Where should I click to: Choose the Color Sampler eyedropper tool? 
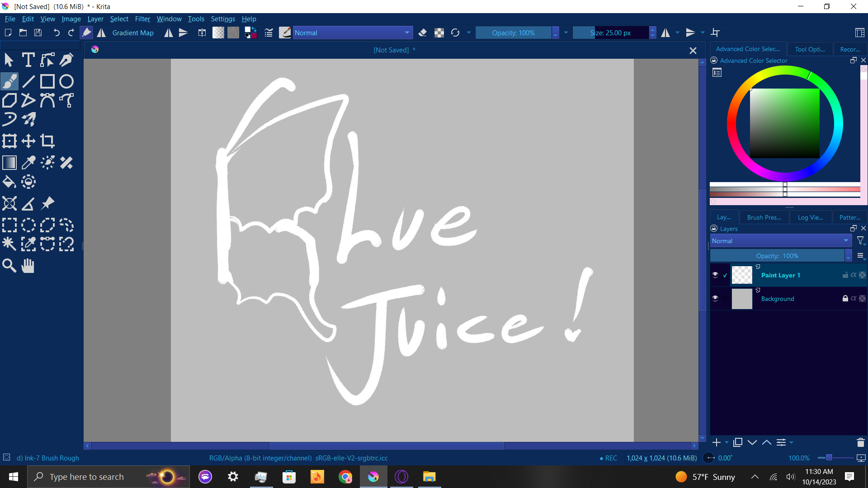click(28, 163)
